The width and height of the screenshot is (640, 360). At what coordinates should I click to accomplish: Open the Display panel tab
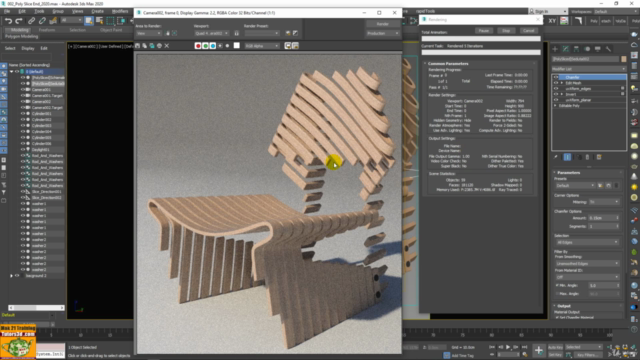(x=598, y=49)
